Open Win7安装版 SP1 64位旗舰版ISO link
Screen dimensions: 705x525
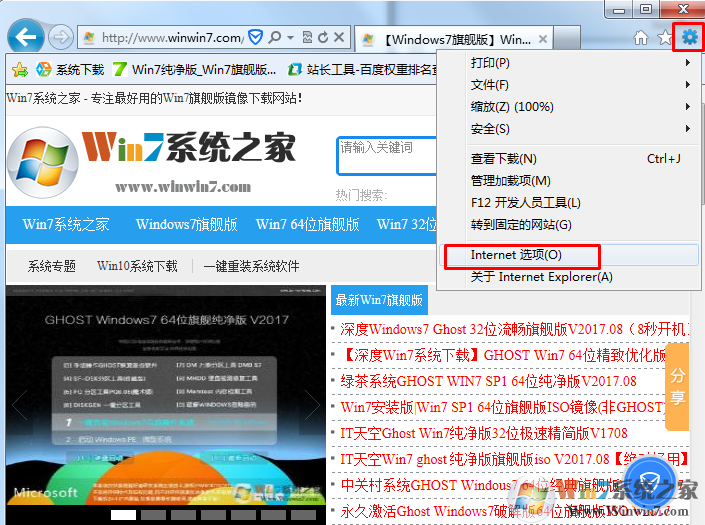503,407
